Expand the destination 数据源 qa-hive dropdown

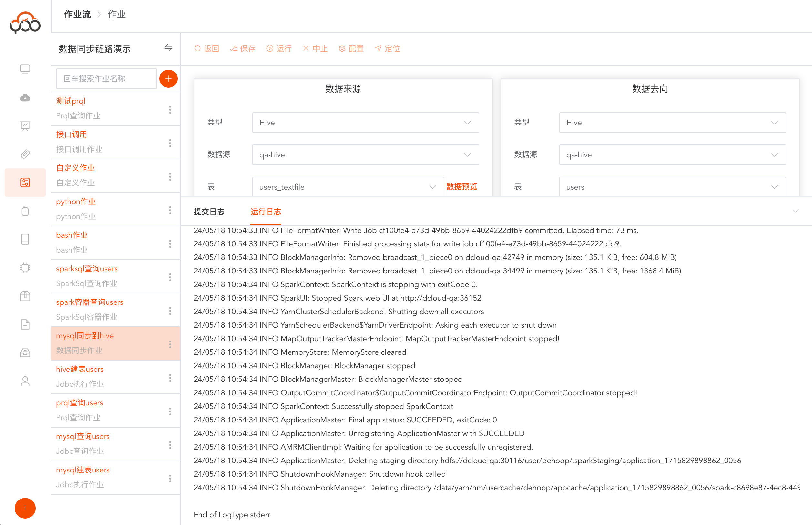pos(672,155)
